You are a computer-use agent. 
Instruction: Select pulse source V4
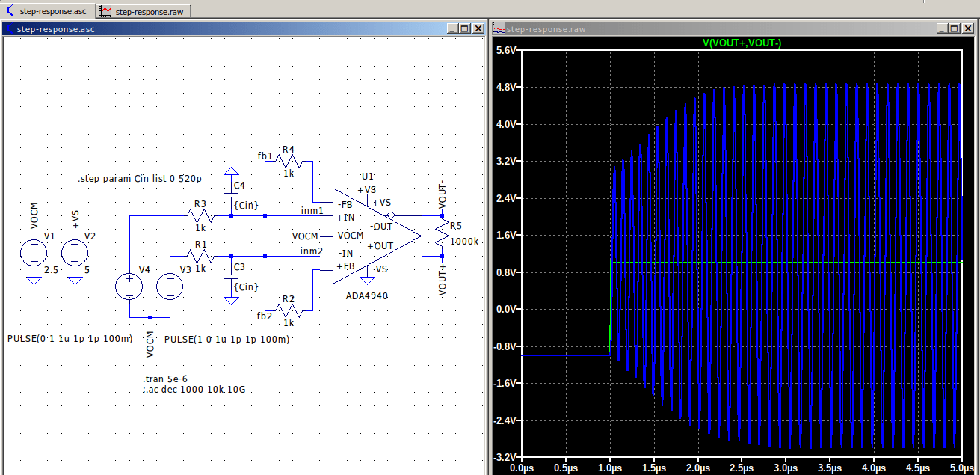129,287
